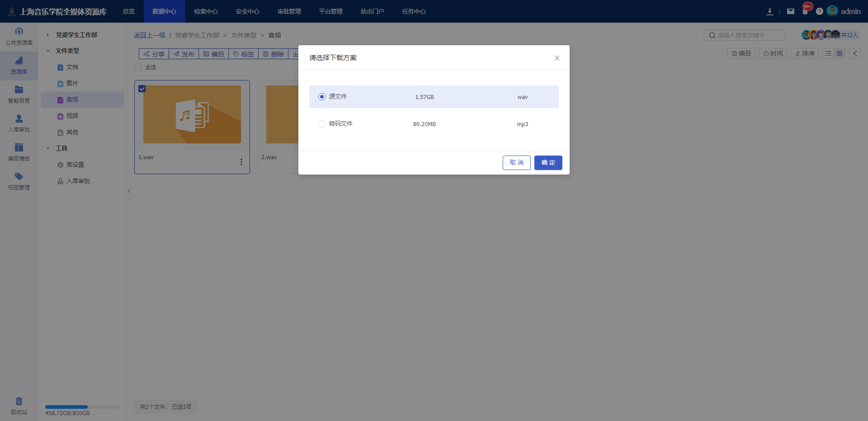Click the download icon in top bar
This screenshot has width=868, height=421.
tap(769, 11)
